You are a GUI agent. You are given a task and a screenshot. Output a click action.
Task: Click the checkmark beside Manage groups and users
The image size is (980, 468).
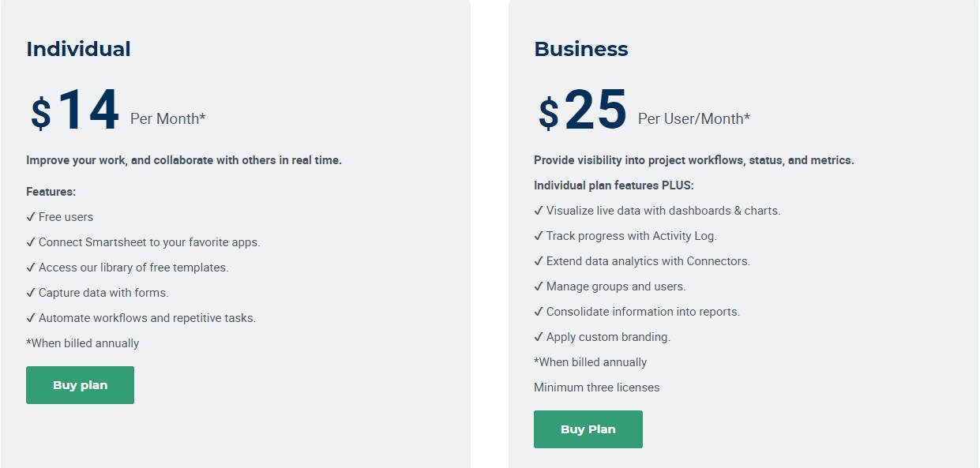click(x=539, y=286)
